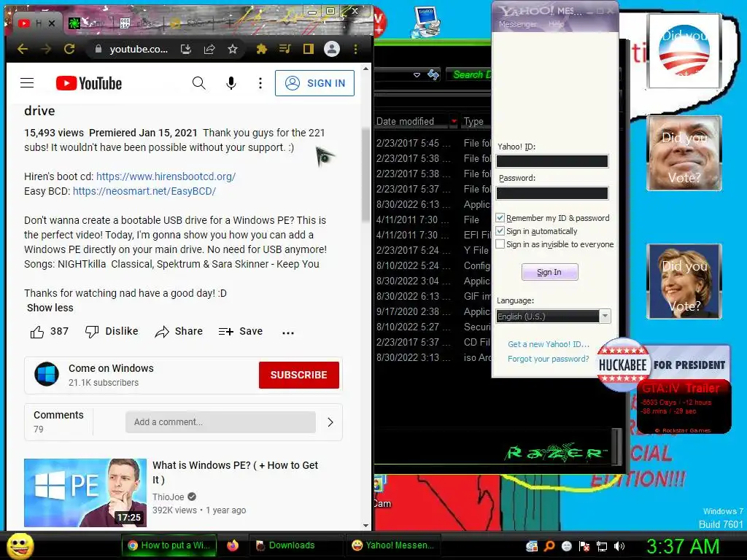The width and height of the screenshot is (747, 560).
Task: Click Yahoo! ID input field
Action: pyautogui.click(x=552, y=161)
